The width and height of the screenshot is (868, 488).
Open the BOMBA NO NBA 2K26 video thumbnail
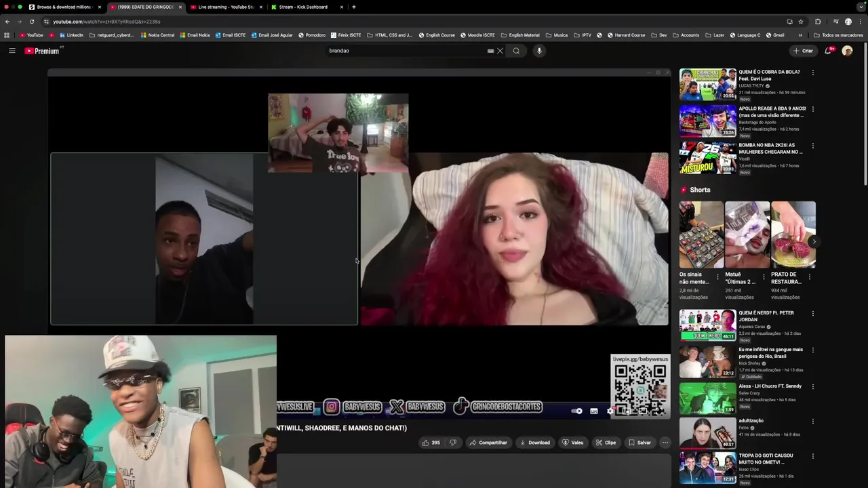click(x=707, y=157)
